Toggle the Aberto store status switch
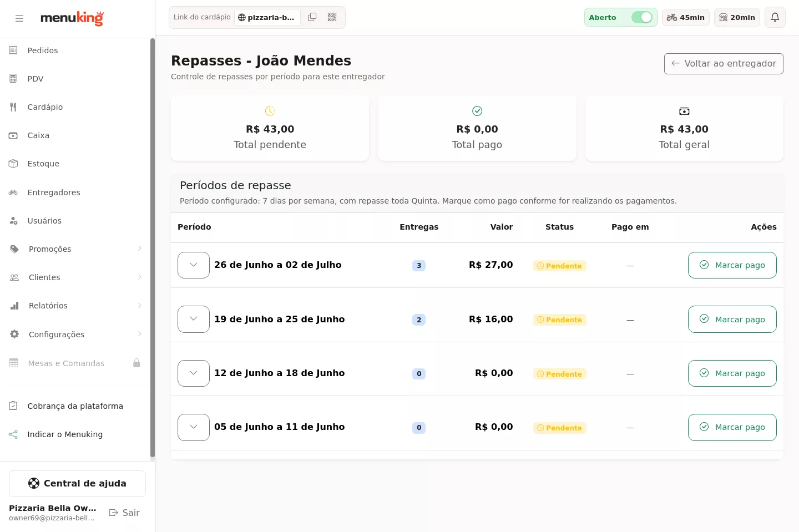This screenshot has height=532, width=799. [642, 17]
